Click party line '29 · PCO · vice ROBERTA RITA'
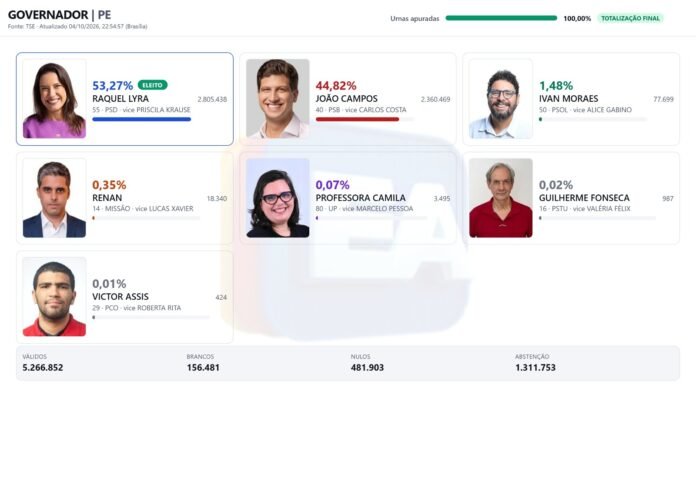 [137, 308]
